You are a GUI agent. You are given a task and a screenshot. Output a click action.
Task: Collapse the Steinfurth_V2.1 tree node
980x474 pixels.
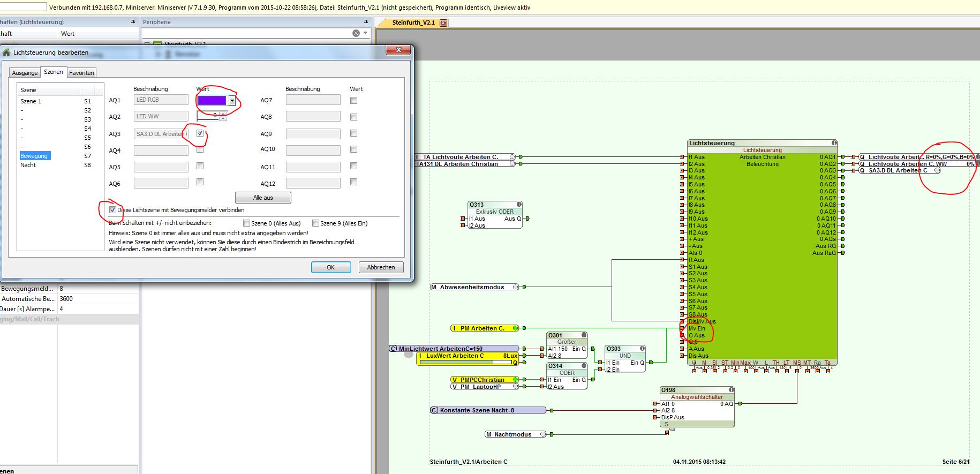[x=147, y=44]
